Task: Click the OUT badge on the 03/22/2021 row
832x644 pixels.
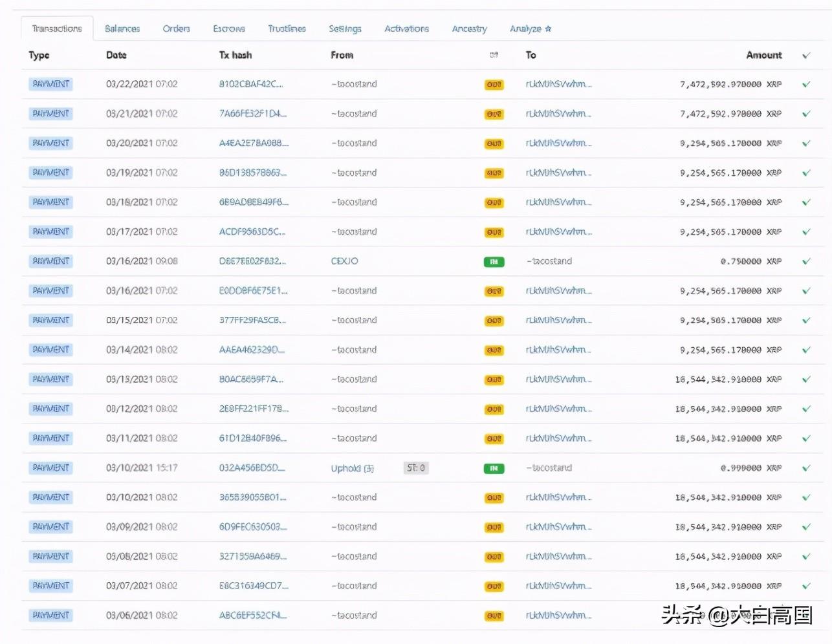Action: (494, 85)
